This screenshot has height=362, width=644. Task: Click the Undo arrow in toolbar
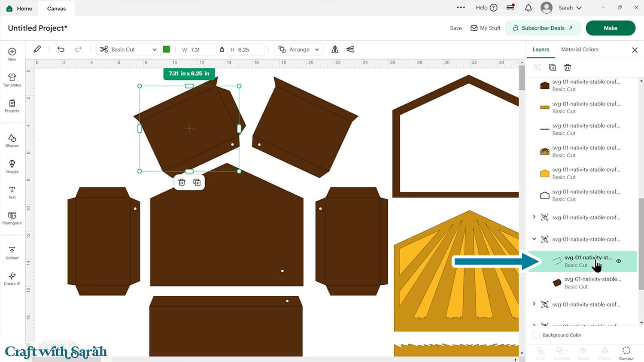pos(61,49)
